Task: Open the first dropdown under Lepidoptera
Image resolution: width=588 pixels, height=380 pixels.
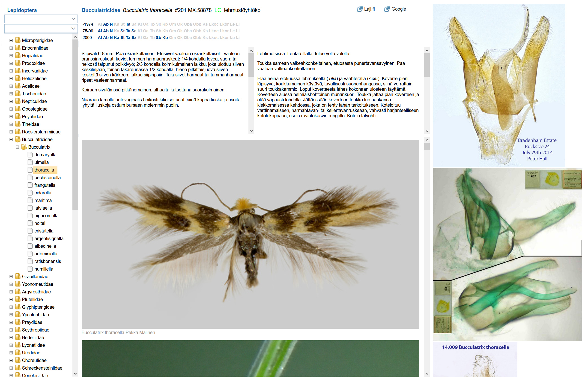Action: tap(41, 19)
